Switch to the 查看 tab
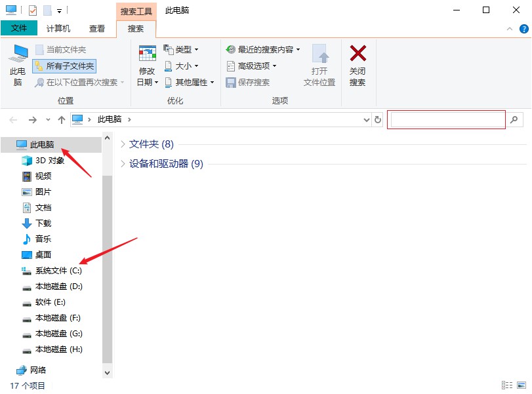Viewport: 532px width, 394px height. click(x=96, y=28)
